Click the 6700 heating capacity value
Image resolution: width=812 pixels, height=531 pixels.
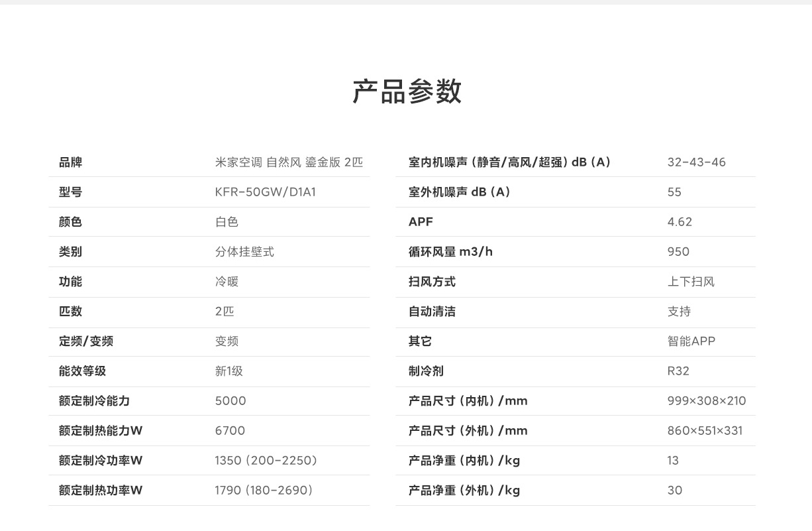[230, 431]
